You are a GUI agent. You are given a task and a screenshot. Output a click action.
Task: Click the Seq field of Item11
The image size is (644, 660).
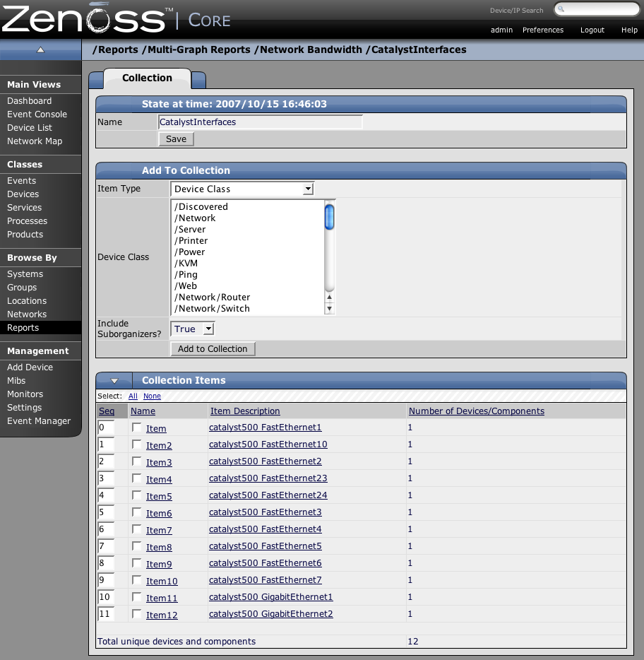(x=106, y=597)
